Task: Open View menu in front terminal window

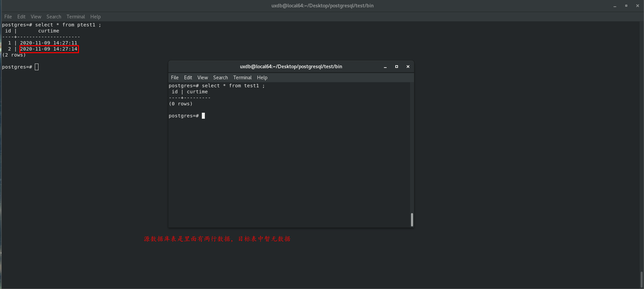Action: pos(203,78)
